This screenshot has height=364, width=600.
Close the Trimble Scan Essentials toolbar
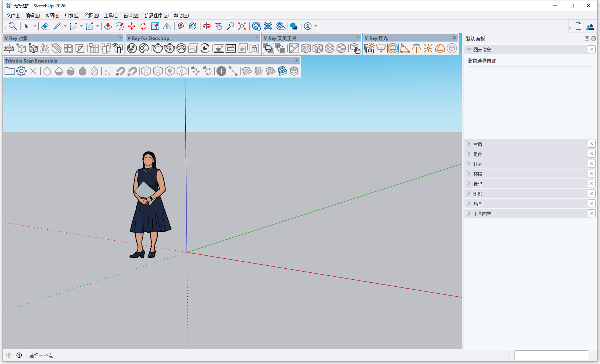click(297, 60)
